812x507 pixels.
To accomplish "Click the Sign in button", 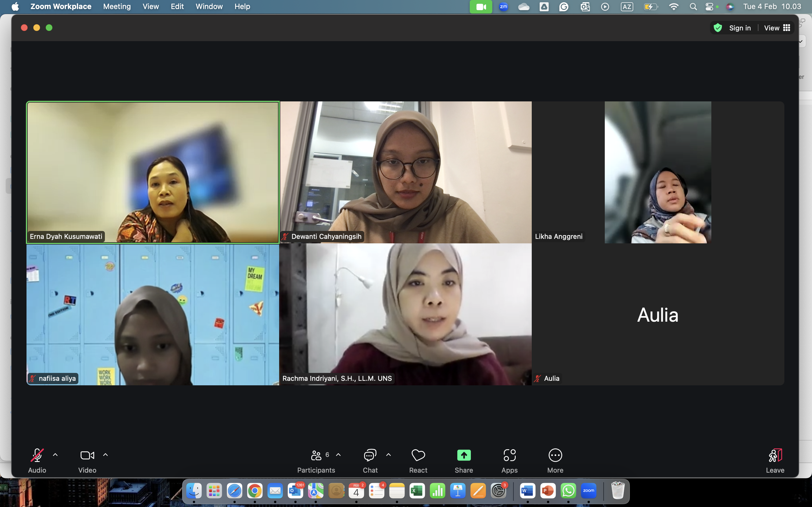I will click(740, 28).
